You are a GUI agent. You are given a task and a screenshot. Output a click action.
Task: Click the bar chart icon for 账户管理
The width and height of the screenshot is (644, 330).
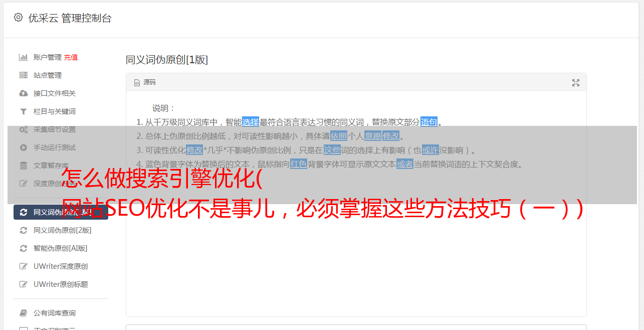point(23,57)
